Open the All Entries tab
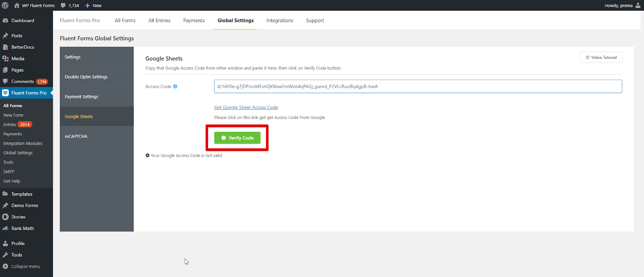Image resolution: width=644 pixels, height=277 pixels. (x=159, y=21)
